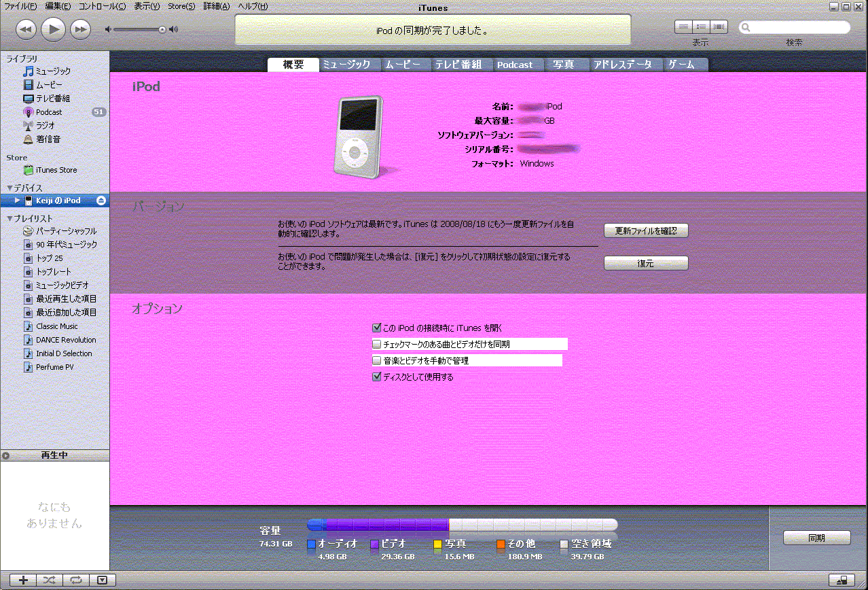Click the eject icon beside Keiji の iPod

click(101, 201)
